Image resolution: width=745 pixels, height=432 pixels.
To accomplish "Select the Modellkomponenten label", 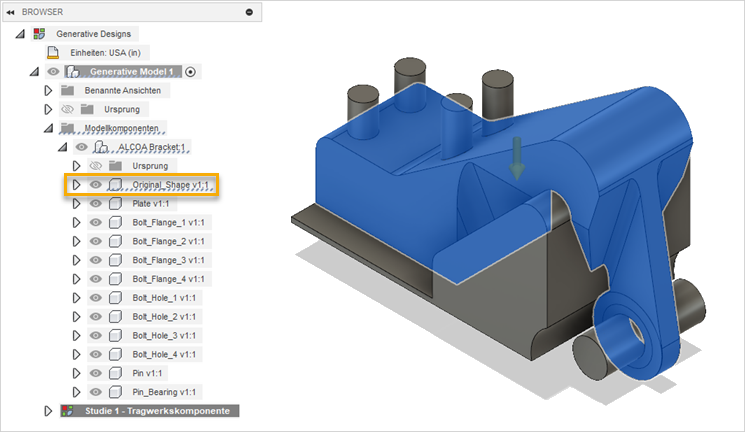I will click(x=121, y=128).
